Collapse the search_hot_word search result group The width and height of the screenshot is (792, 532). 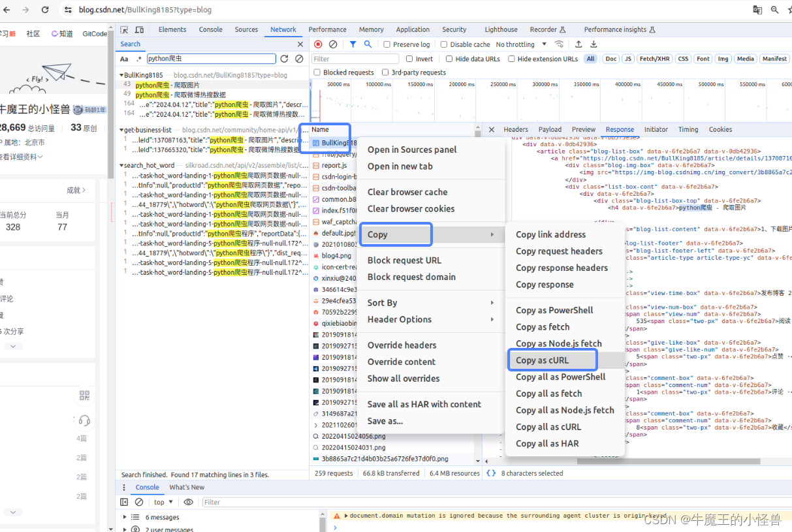[x=121, y=165]
